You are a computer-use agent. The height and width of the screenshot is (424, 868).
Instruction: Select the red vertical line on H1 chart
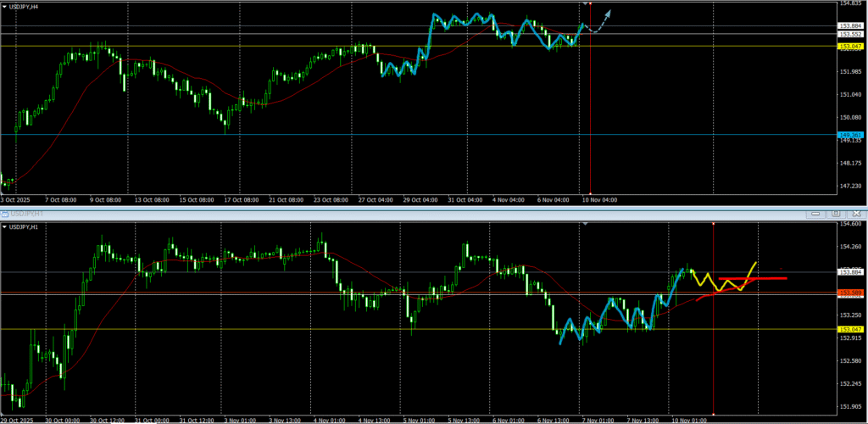714,356
